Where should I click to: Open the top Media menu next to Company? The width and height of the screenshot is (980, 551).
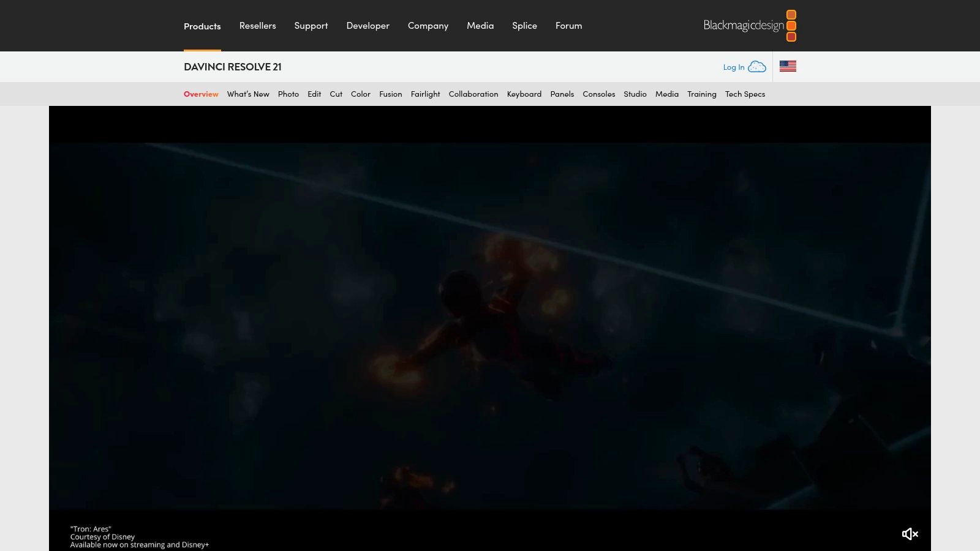click(480, 26)
